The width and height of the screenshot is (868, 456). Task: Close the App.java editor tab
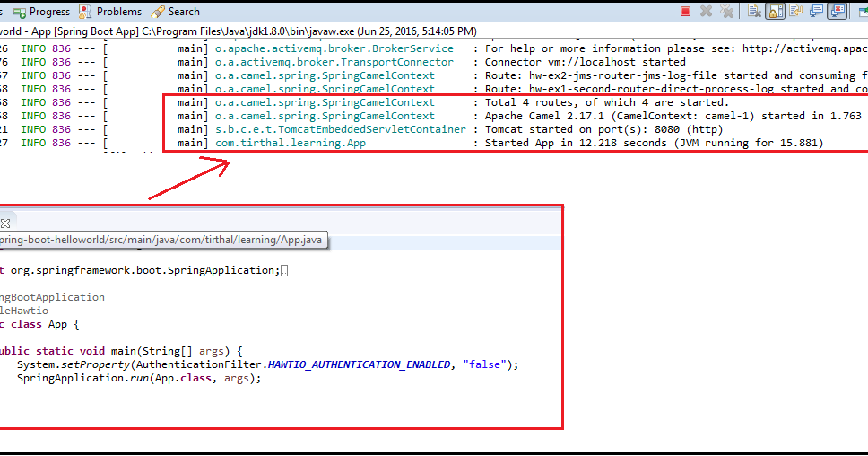coord(5,224)
